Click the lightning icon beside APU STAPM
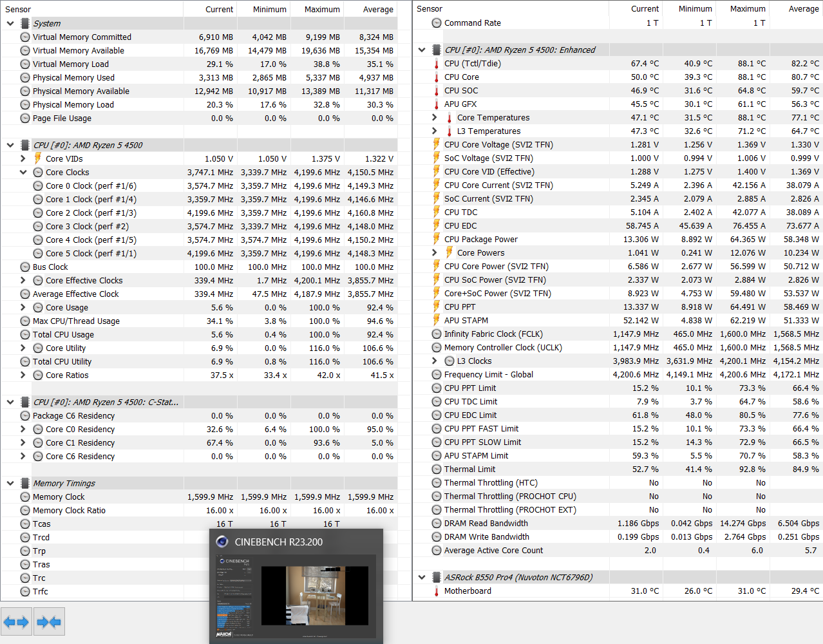Screen dimensions: 823x644 437,320
